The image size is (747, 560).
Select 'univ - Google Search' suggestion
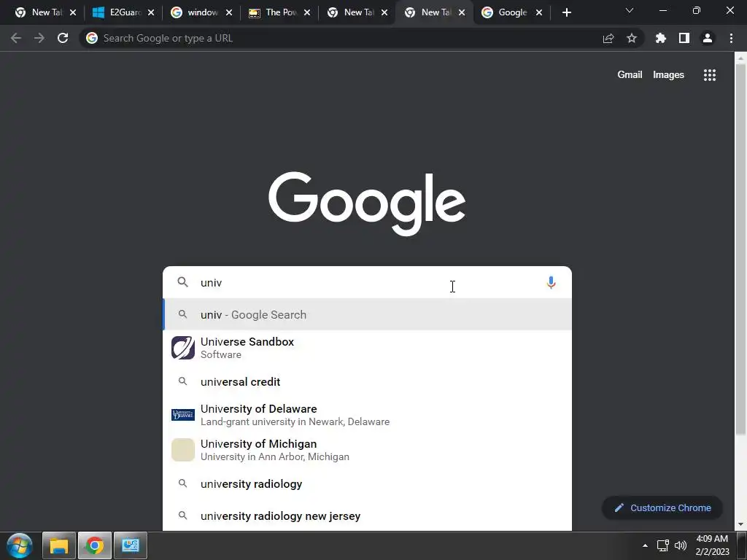pos(367,314)
